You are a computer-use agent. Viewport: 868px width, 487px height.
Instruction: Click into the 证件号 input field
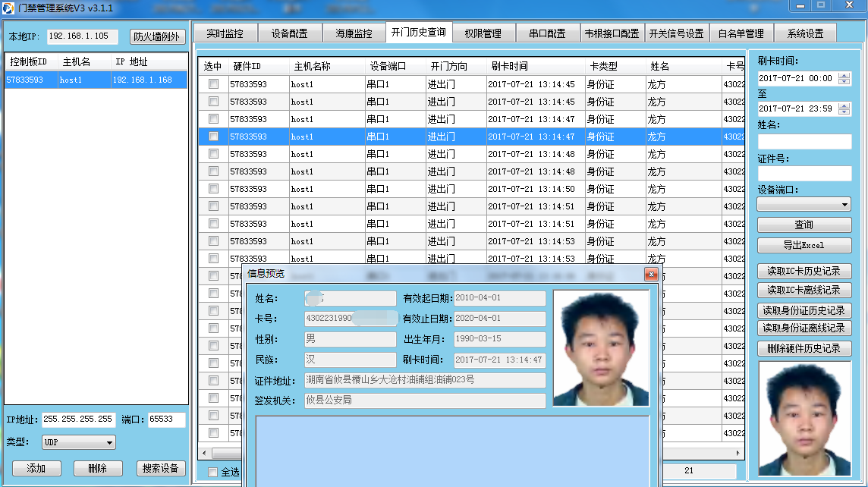point(804,174)
